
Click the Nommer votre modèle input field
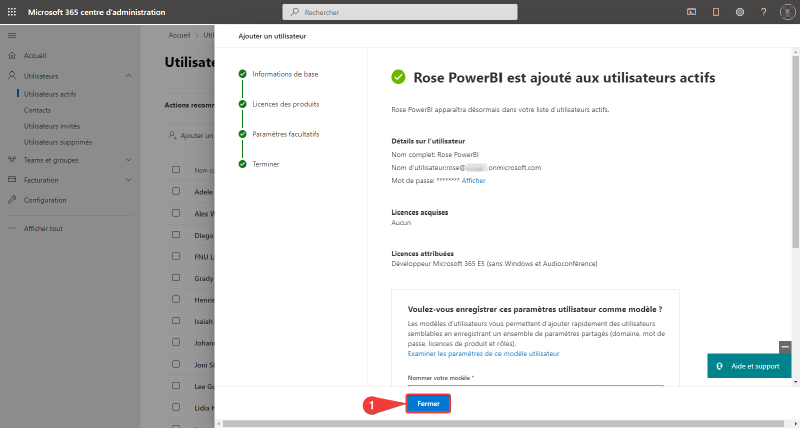coord(536,388)
